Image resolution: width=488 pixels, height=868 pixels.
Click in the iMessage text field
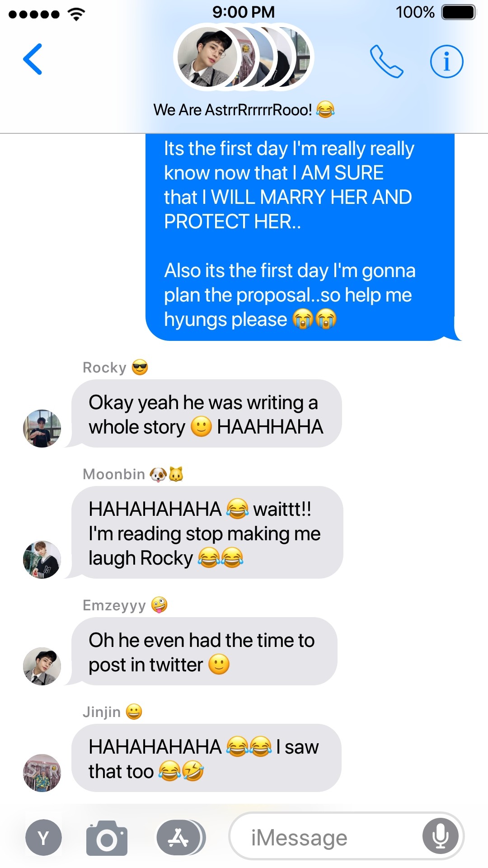347,836
